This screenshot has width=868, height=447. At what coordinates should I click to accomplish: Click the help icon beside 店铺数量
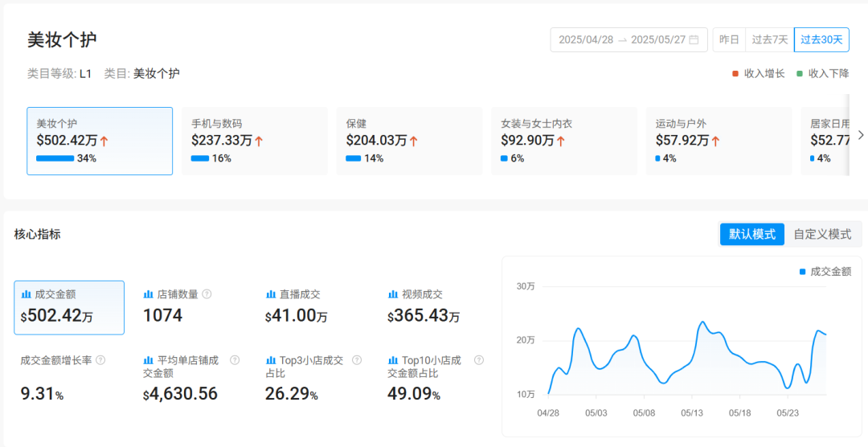[207, 294]
